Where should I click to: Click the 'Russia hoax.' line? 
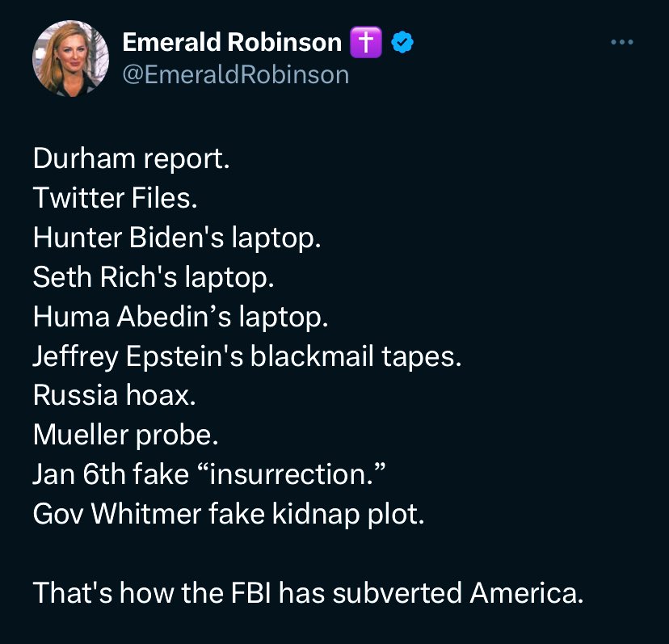115,396
